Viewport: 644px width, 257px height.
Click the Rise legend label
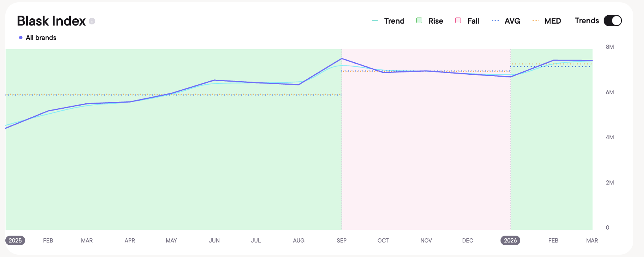click(x=436, y=21)
